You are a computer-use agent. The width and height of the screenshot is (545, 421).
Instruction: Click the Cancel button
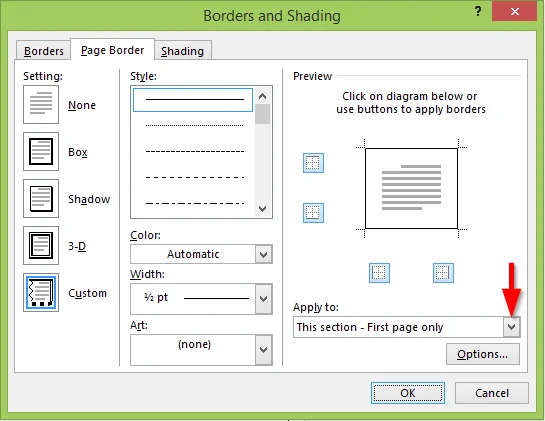coord(492,393)
